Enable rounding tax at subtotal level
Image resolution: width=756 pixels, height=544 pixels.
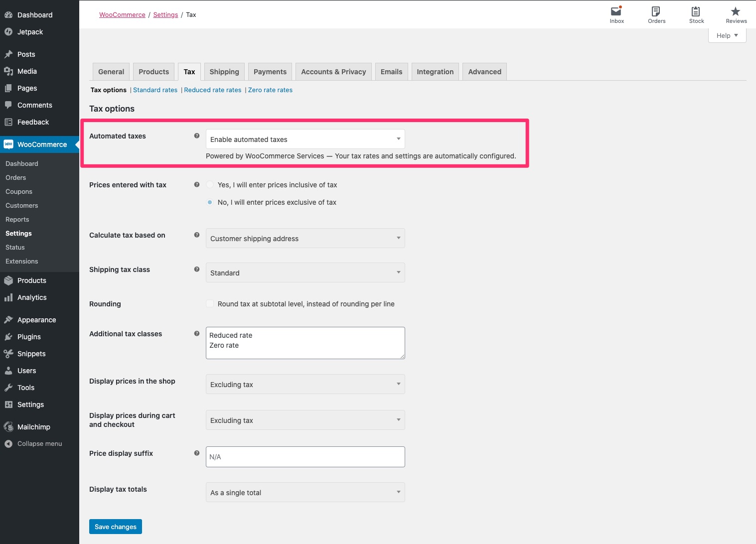pos(210,303)
